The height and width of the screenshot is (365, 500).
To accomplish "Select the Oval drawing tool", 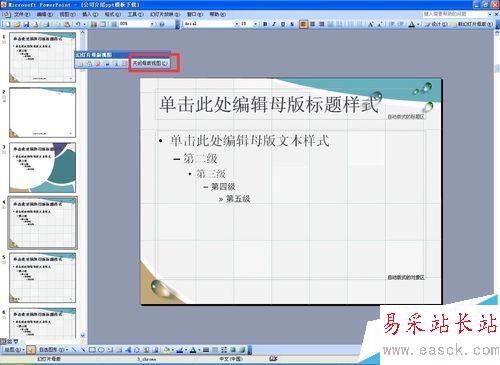I will point(101,350).
